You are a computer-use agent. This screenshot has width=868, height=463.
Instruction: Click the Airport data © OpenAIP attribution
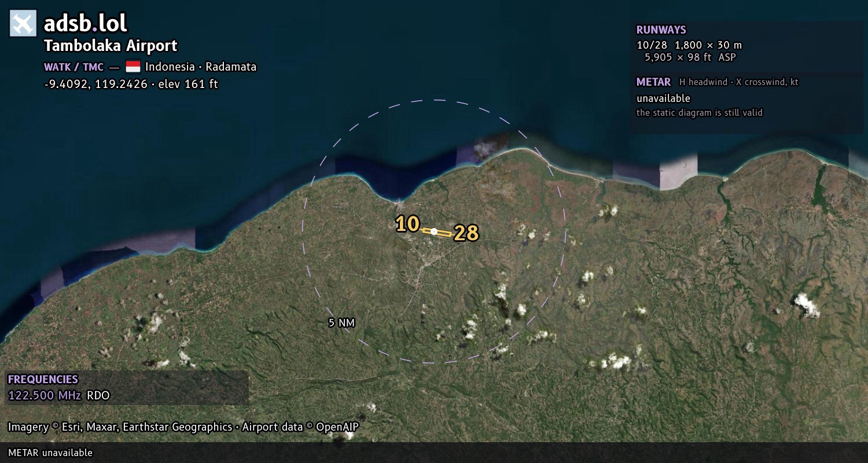pyautogui.click(x=300, y=427)
